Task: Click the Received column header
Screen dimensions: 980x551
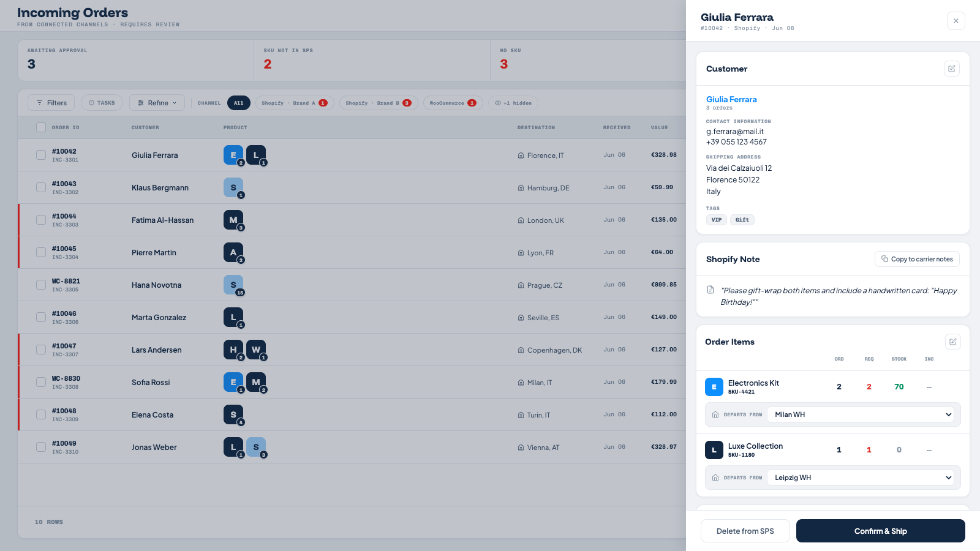Action: pyautogui.click(x=617, y=127)
